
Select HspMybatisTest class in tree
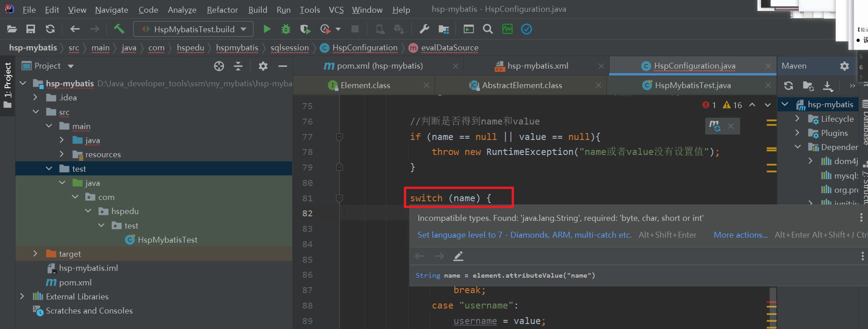point(167,239)
